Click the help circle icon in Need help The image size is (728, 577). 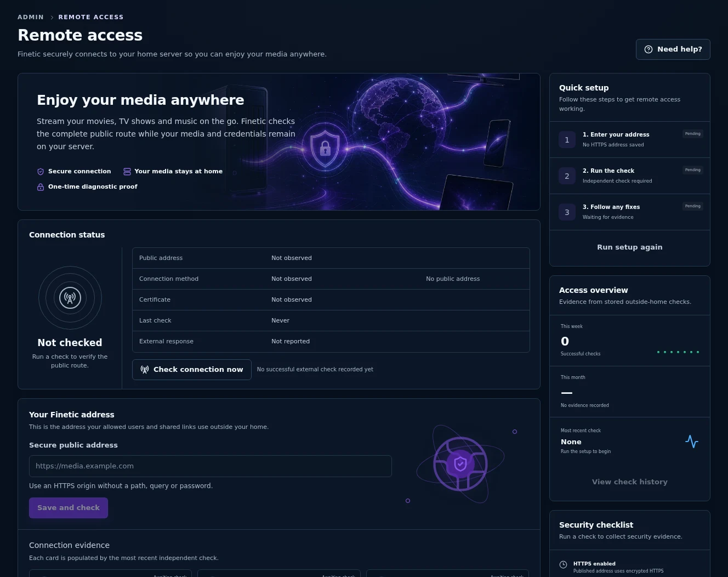point(649,49)
